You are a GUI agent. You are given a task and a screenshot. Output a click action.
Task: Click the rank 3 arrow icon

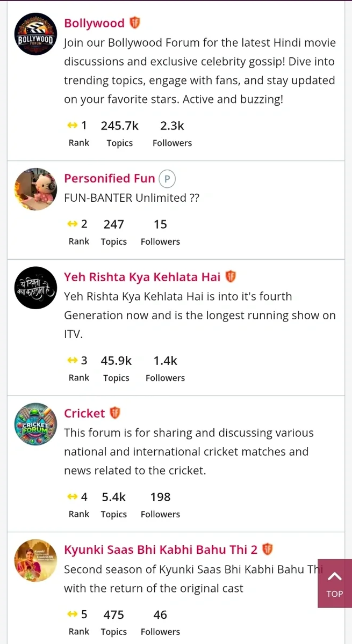point(73,361)
